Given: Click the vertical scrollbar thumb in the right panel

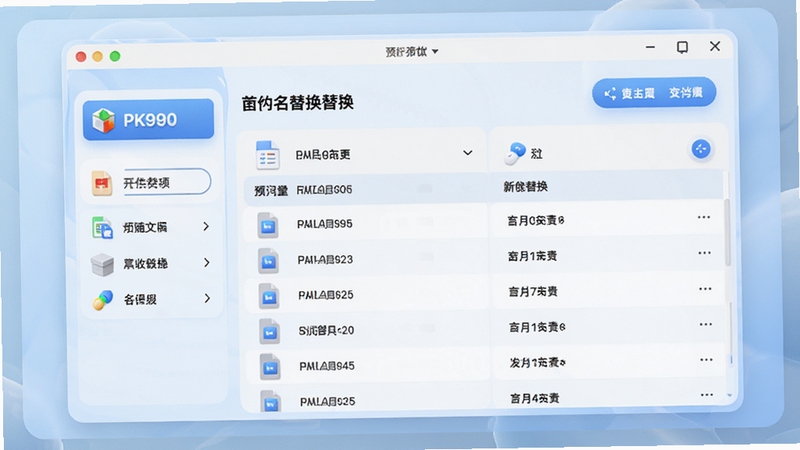Looking at the screenshot, I should pos(728,232).
